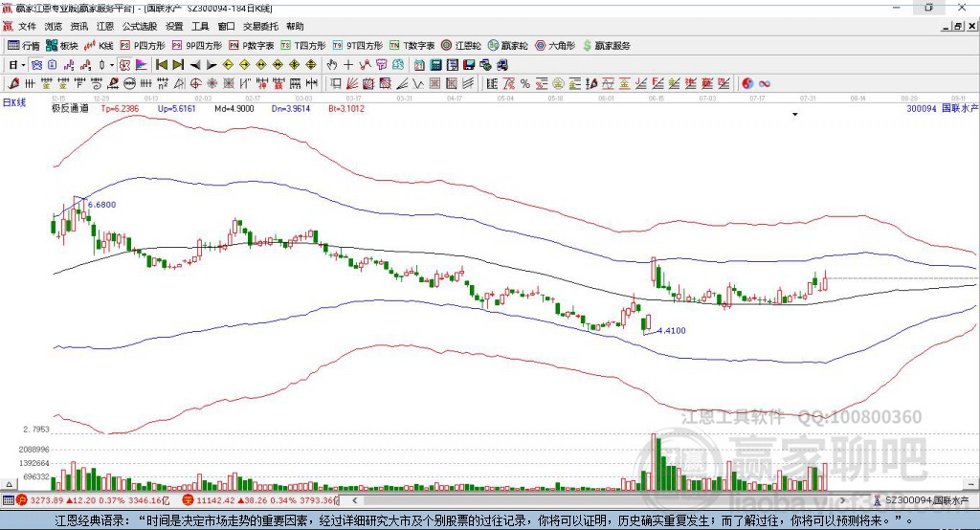The width and height of the screenshot is (980, 530).
Task: Switch to the K线 chart view
Action: coord(99,46)
